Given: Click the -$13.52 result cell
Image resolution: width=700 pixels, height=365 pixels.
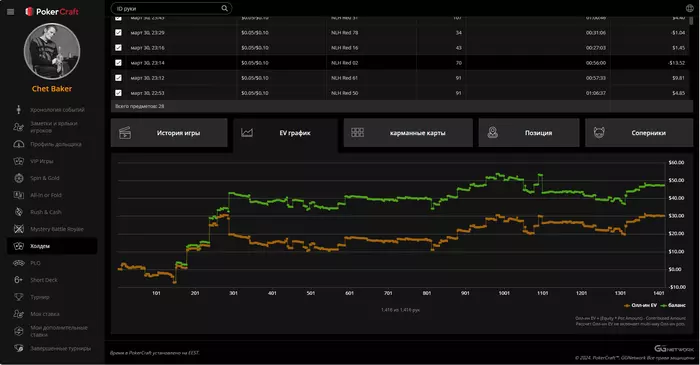Looking at the screenshot, I should point(676,63).
